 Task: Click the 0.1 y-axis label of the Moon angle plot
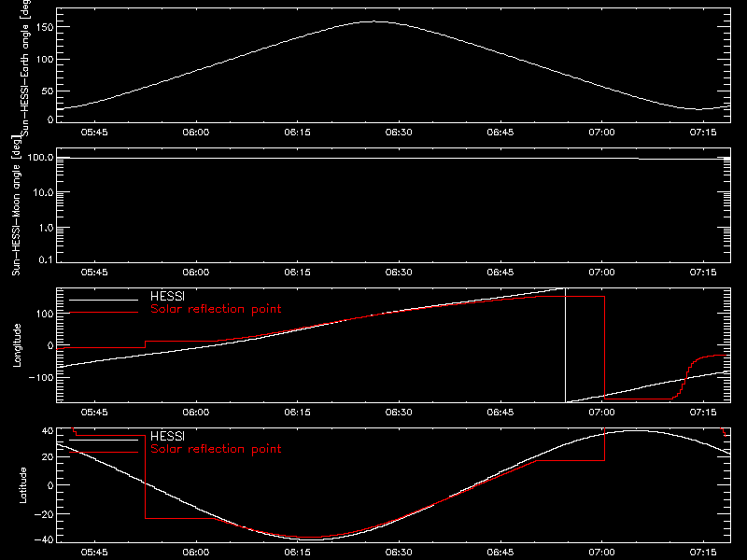coord(47,259)
